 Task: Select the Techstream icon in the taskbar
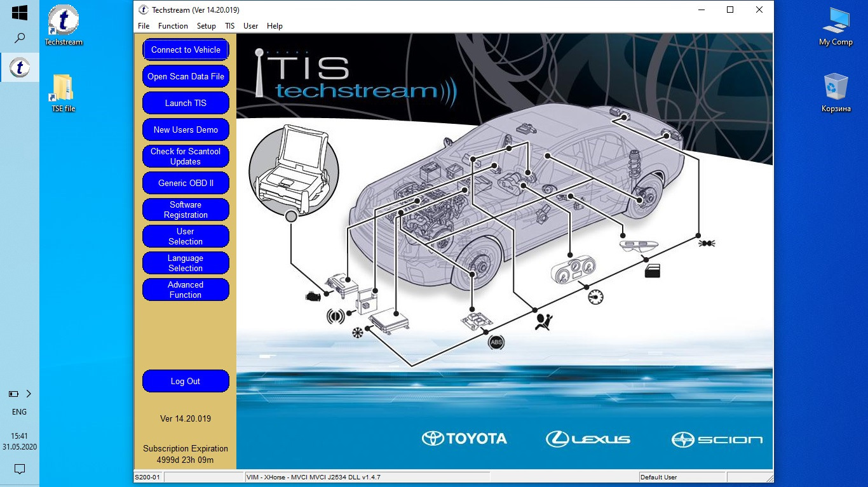click(x=19, y=67)
